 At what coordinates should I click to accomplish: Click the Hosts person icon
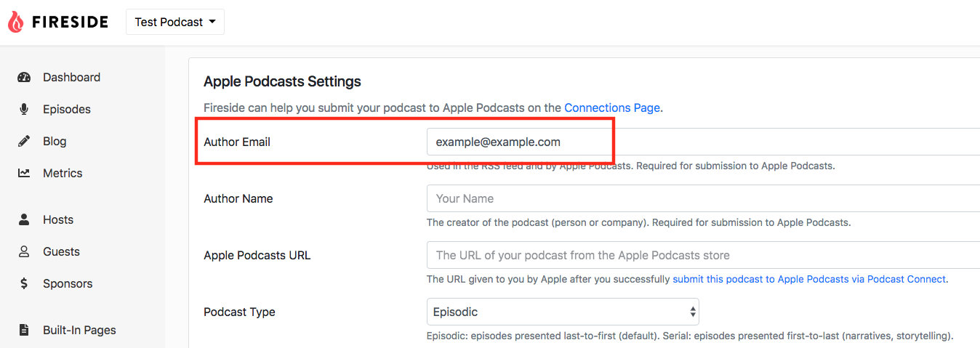click(x=24, y=219)
